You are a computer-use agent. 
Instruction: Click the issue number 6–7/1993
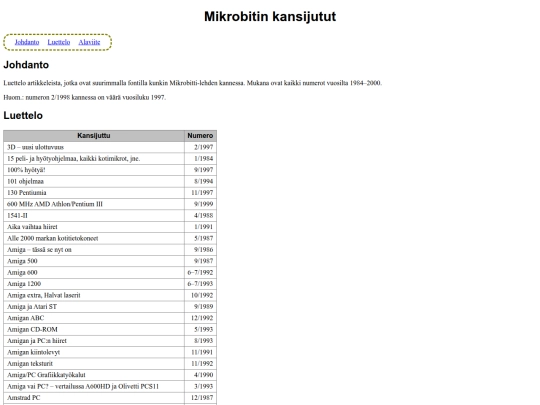pyautogui.click(x=200, y=283)
